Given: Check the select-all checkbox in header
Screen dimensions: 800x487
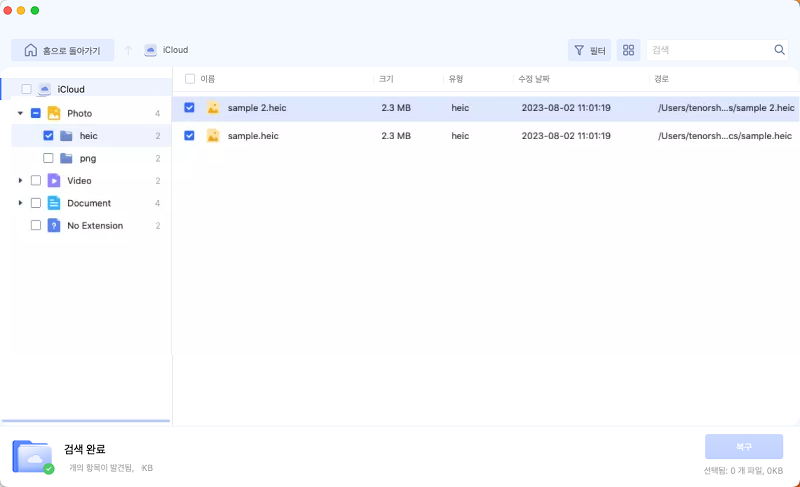Looking at the screenshot, I should pos(190,78).
